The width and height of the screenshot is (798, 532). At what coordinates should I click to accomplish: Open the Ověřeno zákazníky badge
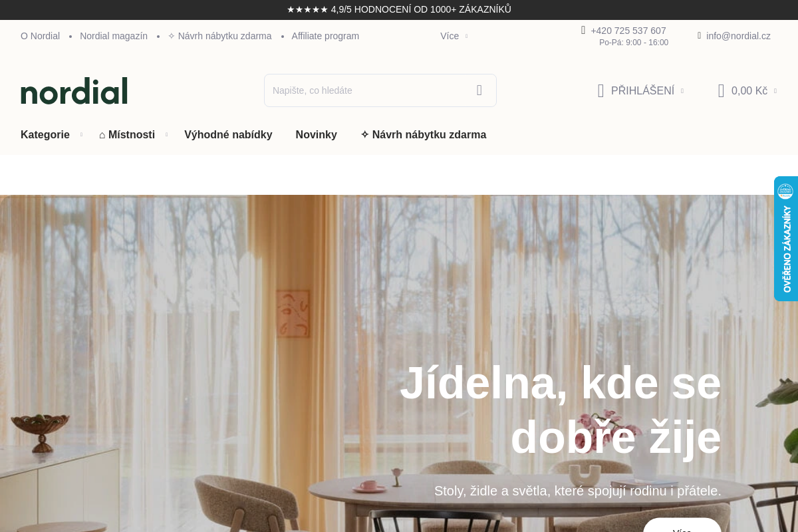pyautogui.click(x=786, y=239)
